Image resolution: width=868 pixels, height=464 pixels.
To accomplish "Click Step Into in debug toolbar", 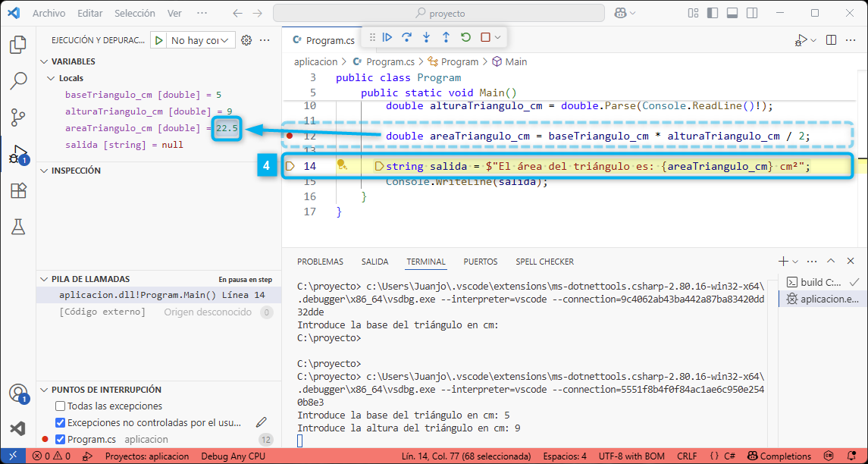I will (426, 37).
